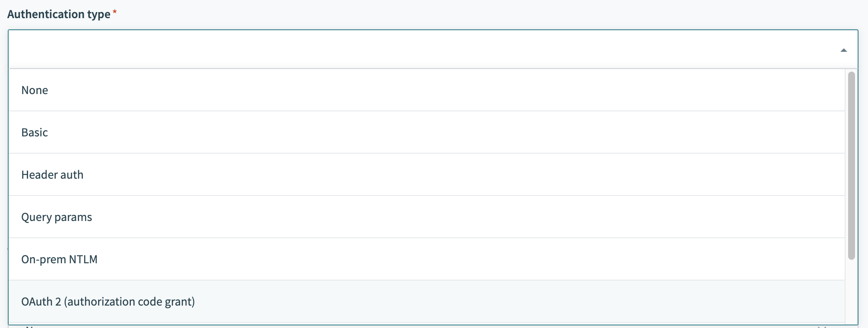Click the dropdown list scrollbar thumb

click(x=851, y=166)
